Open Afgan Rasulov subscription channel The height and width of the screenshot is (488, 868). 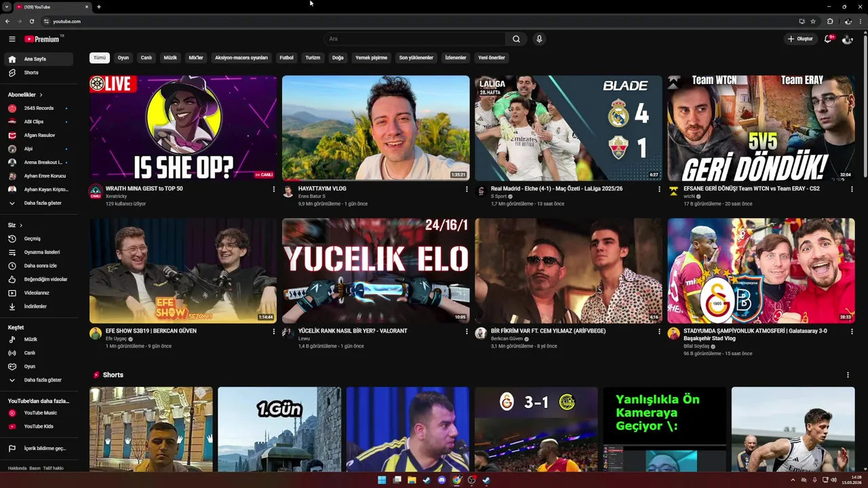coord(38,135)
